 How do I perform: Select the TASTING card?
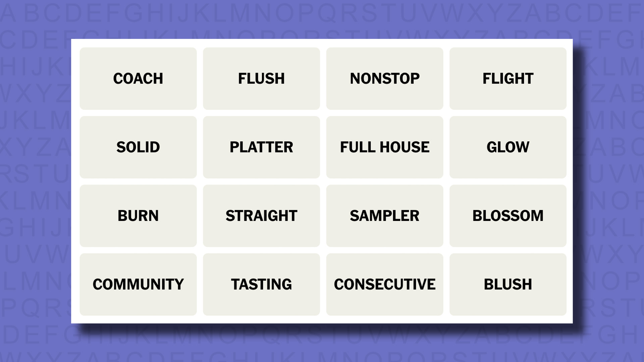coord(261,284)
